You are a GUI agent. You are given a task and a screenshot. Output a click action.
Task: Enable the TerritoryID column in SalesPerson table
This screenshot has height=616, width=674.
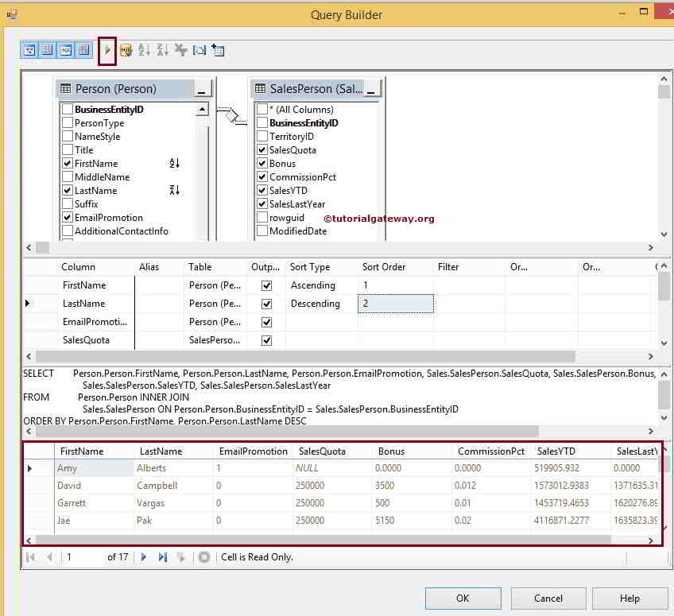[262, 136]
